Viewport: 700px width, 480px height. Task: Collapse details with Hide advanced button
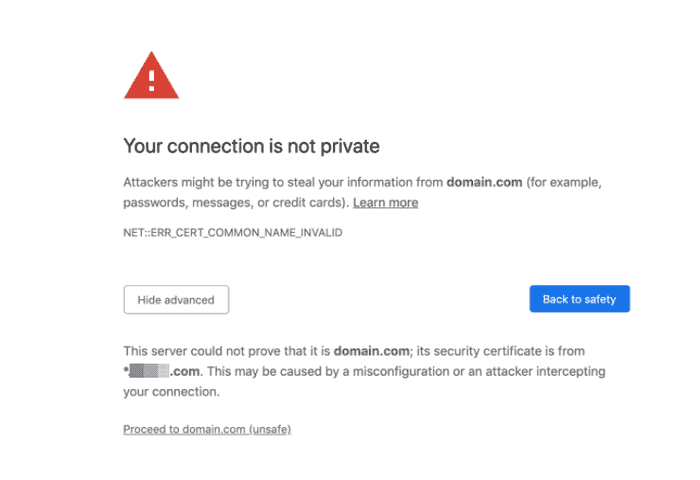pos(176,300)
